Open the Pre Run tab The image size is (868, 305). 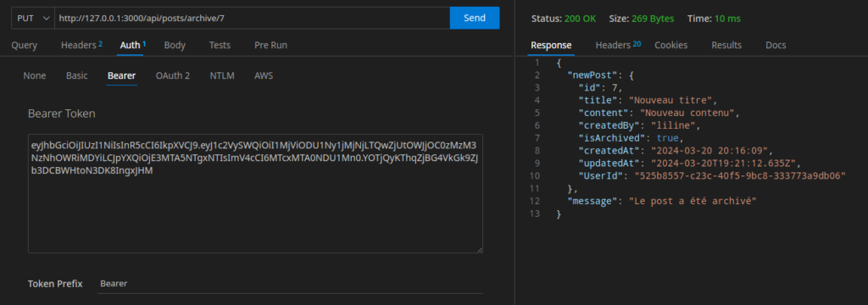point(270,46)
